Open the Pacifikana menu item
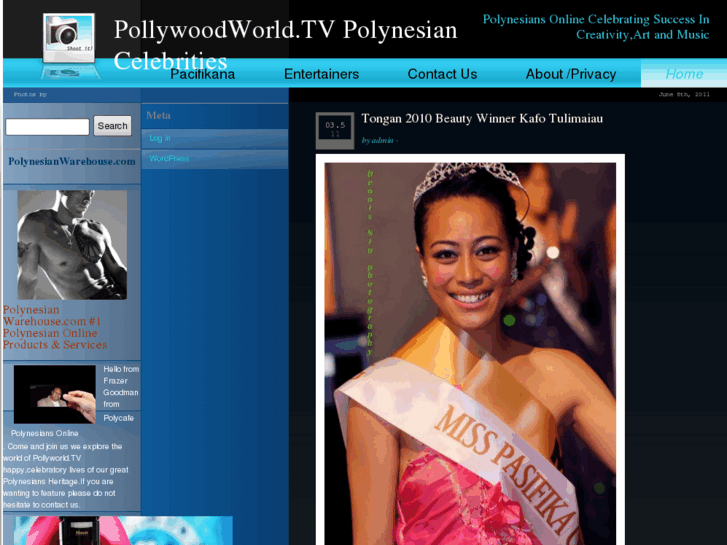This screenshot has width=727, height=545. (203, 74)
